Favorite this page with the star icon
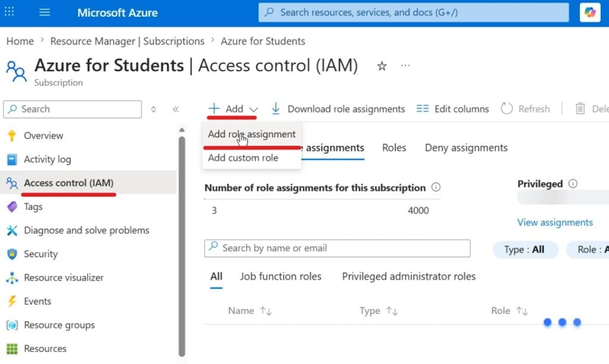The image size is (609, 364). click(382, 66)
